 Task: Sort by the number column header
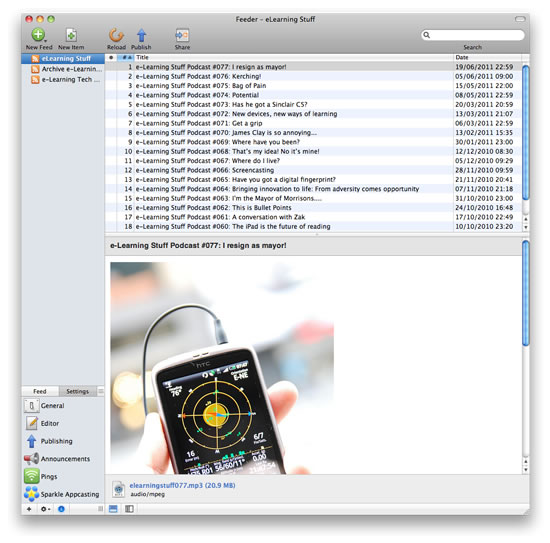coord(126,57)
